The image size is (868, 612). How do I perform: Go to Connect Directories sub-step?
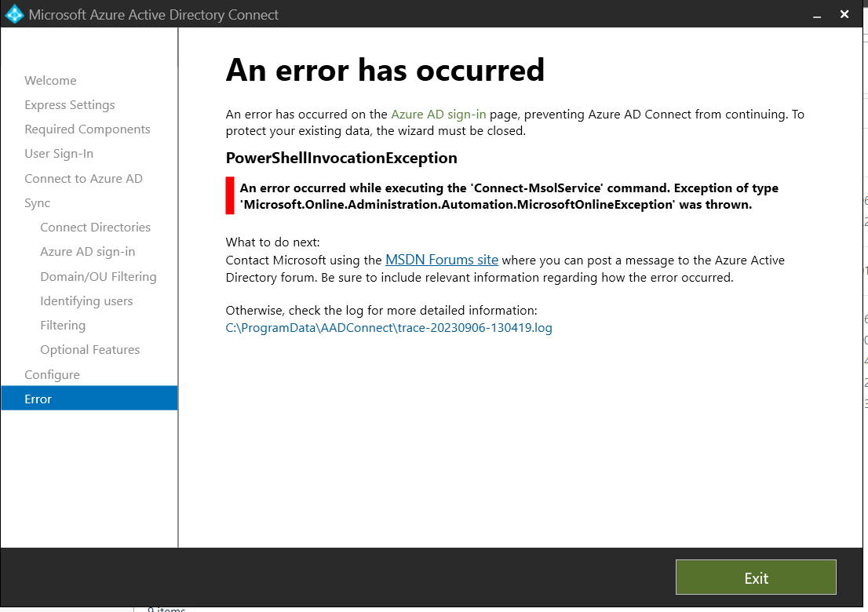(x=95, y=227)
